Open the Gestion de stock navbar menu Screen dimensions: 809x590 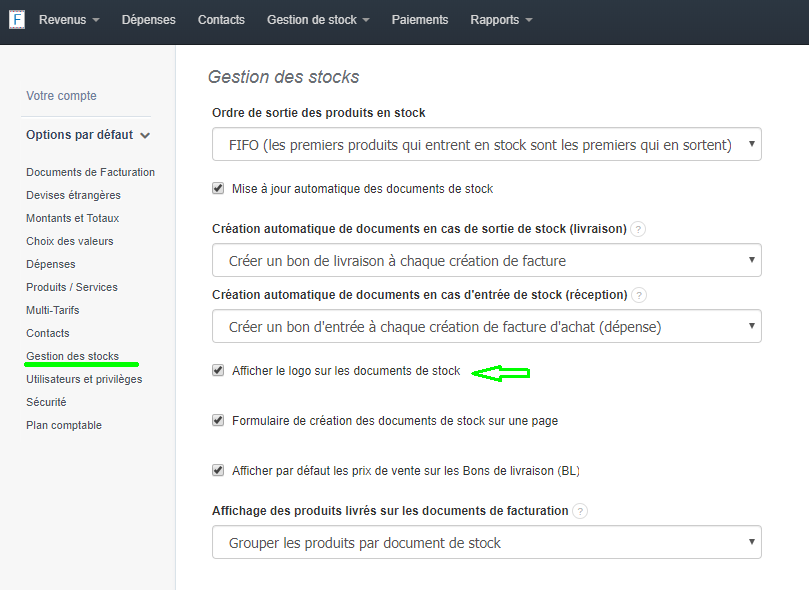point(318,20)
